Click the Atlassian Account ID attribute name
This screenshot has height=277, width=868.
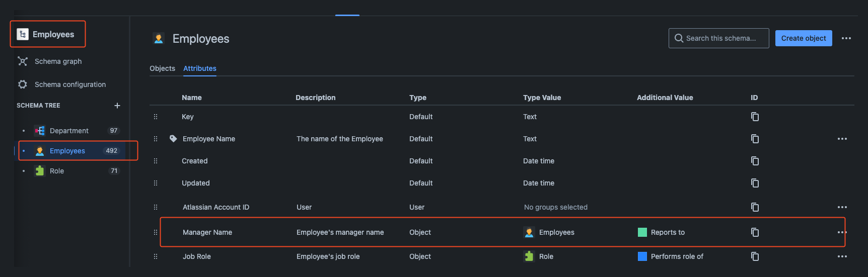pos(216,207)
